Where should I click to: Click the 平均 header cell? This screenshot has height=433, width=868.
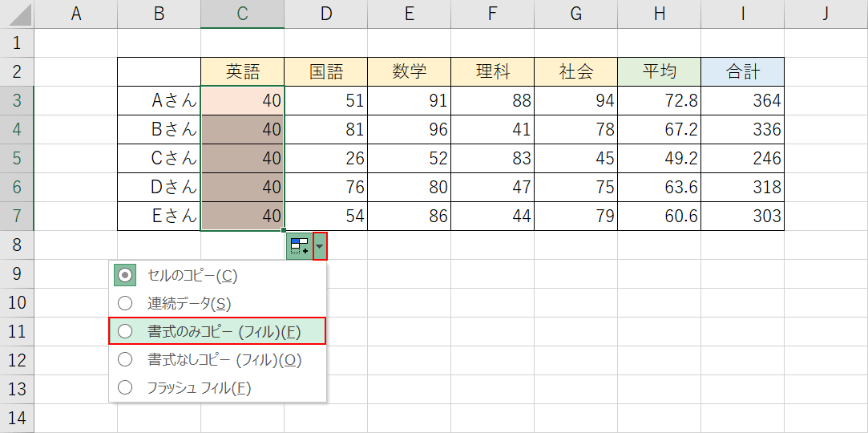tap(660, 71)
